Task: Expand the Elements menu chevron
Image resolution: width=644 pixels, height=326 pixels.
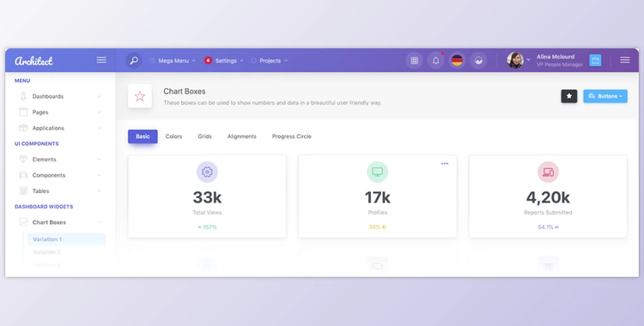Action: (100, 160)
